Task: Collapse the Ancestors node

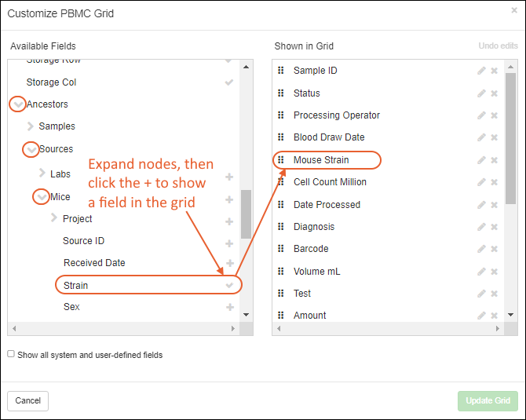Action: (x=17, y=104)
